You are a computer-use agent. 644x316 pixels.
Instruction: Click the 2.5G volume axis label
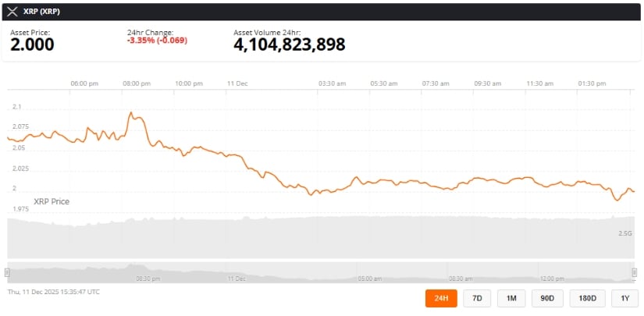(624, 233)
